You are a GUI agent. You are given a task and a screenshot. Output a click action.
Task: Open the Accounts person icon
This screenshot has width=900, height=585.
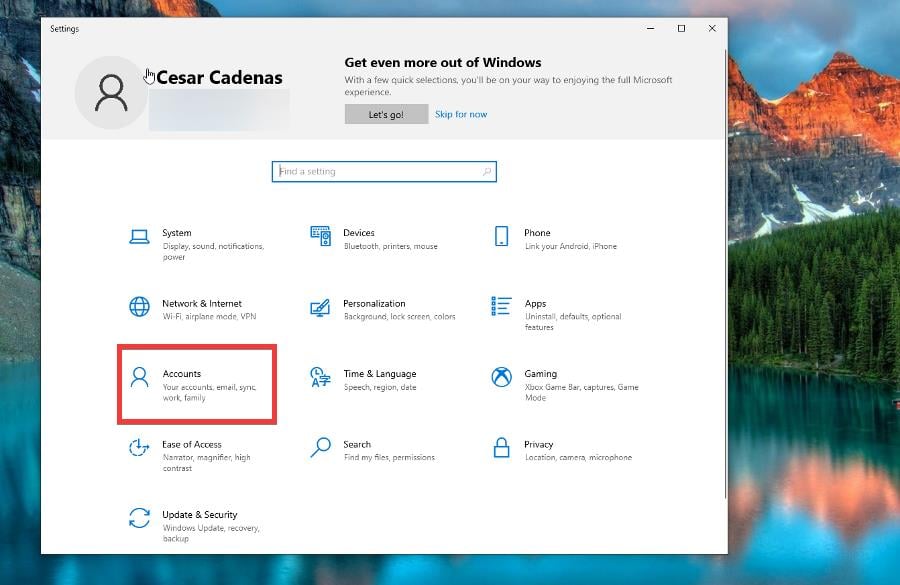[x=139, y=377]
